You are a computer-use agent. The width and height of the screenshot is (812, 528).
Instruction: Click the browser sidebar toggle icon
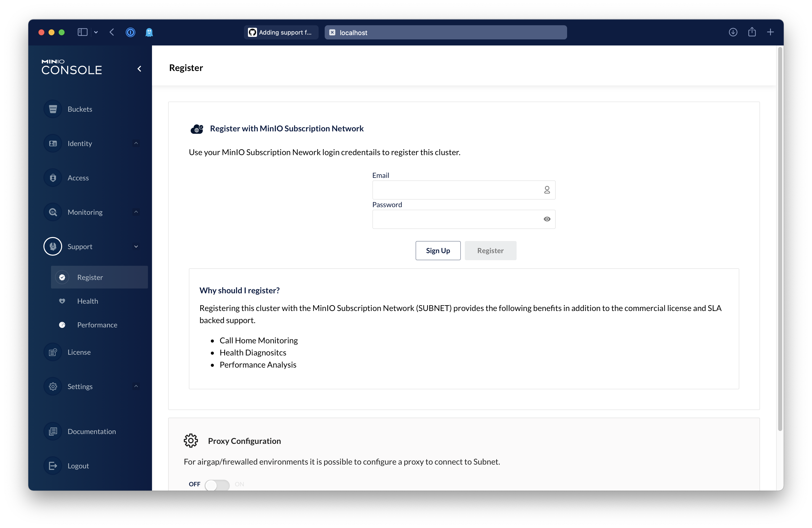point(83,32)
